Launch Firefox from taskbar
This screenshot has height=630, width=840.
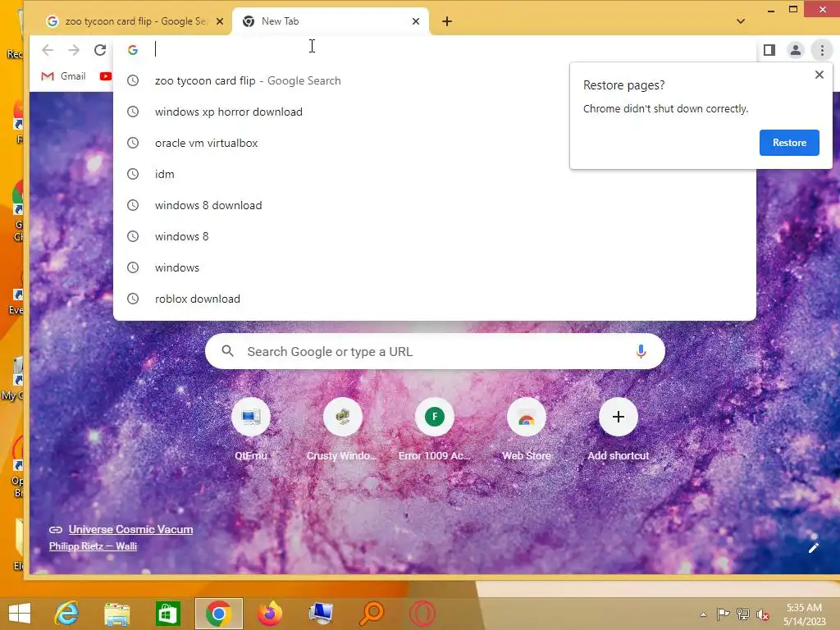(269, 614)
